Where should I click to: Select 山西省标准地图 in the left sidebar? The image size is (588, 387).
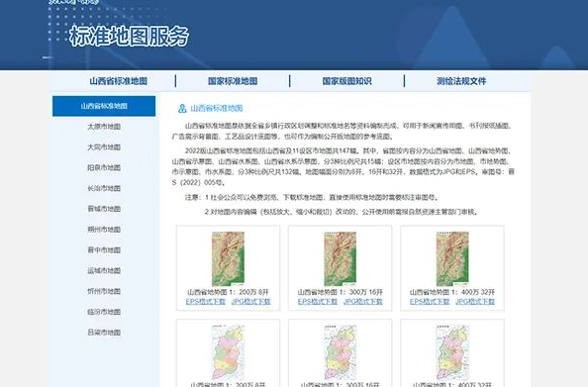pyautogui.click(x=104, y=106)
